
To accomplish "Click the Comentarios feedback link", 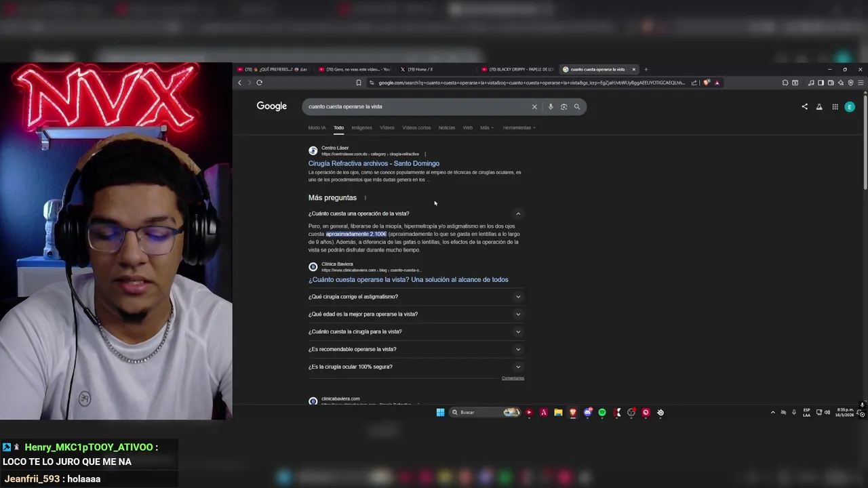I will pyautogui.click(x=513, y=378).
